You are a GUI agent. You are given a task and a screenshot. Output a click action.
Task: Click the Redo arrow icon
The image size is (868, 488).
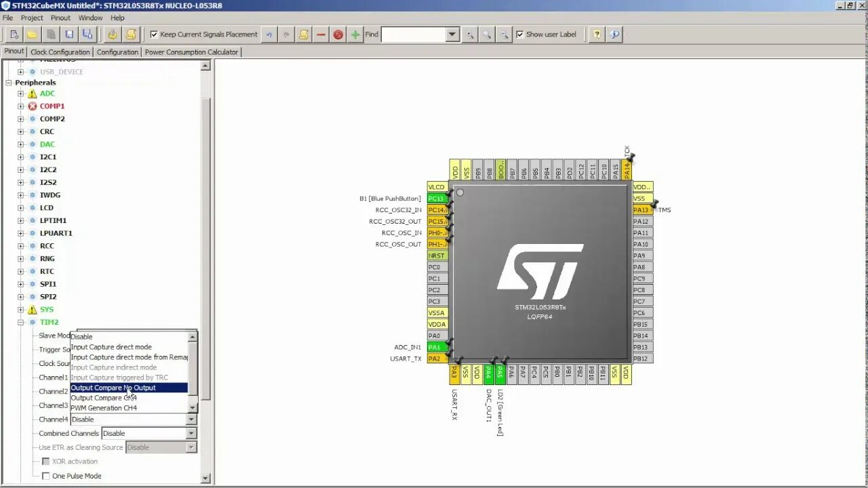click(x=286, y=35)
